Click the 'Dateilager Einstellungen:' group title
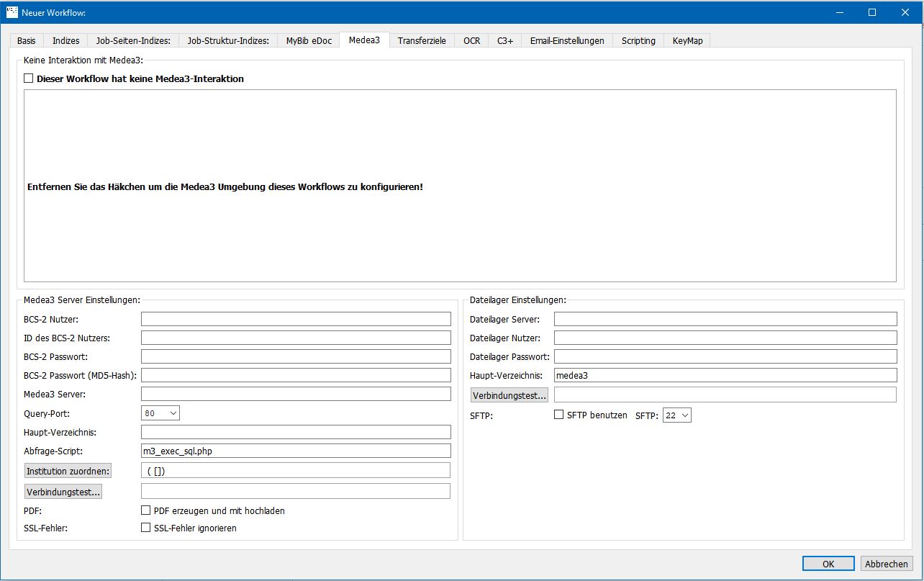 pos(517,299)
